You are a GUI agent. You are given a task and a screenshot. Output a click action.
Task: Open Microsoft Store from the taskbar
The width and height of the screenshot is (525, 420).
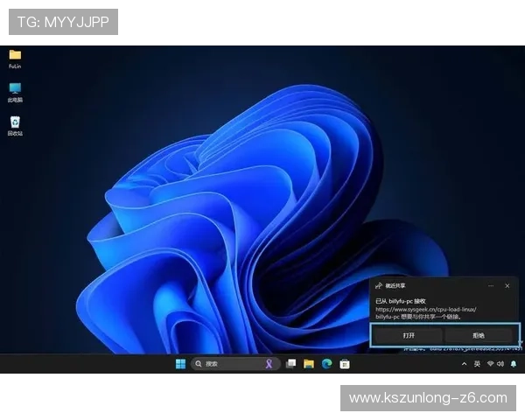(345, 363)
